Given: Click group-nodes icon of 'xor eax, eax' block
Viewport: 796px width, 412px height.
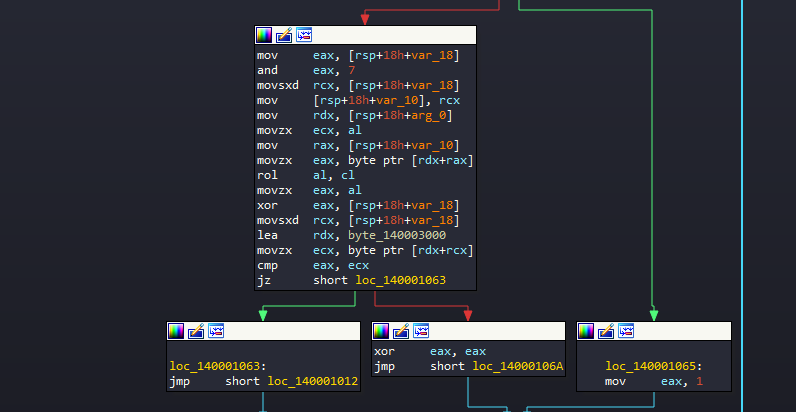Looking at the screenshot, I should tap(421, 331).
